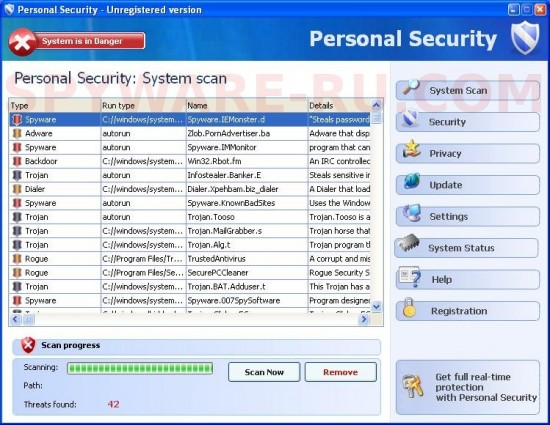Select the Spyware.IMMonitor name cell
This screenshot has width=550, height=425.
247,148
